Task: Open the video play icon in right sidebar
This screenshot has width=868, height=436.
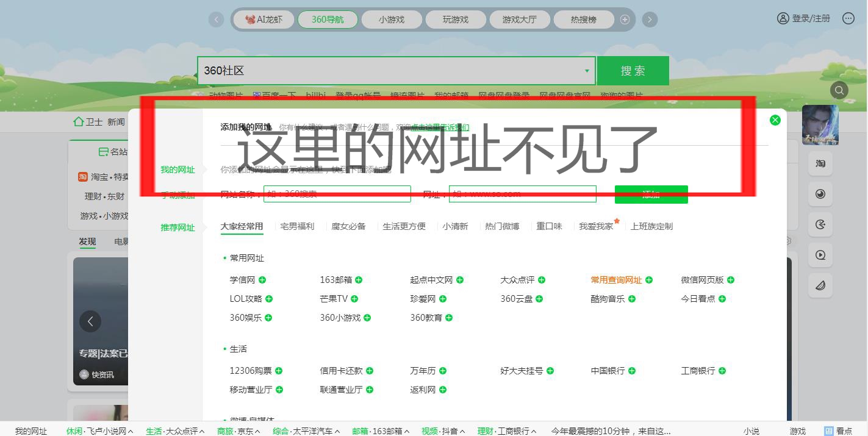Action: (x=820, y=256)
